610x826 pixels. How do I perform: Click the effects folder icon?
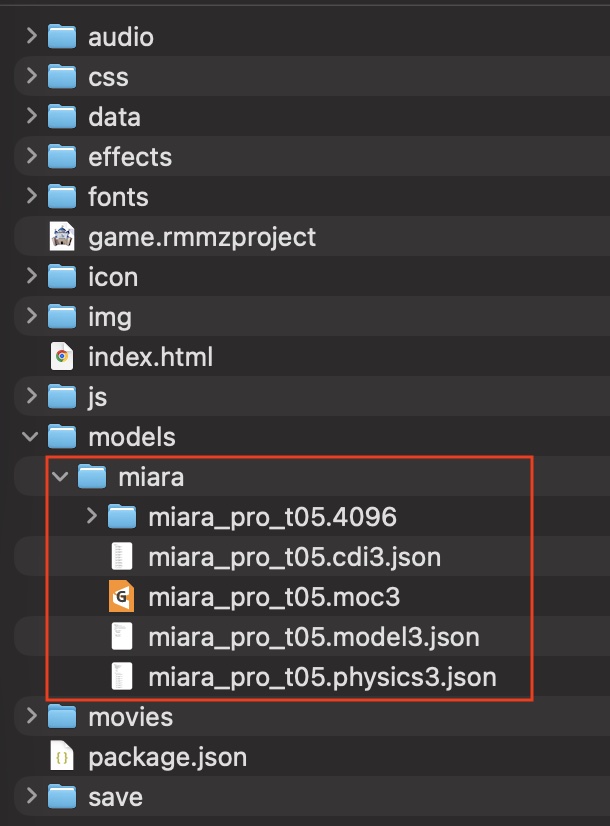click(62, 157)
